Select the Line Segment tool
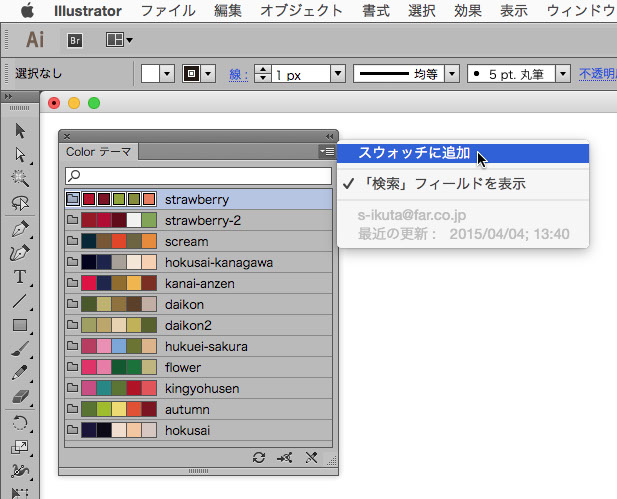617x499 pixels. pos(20,301)
